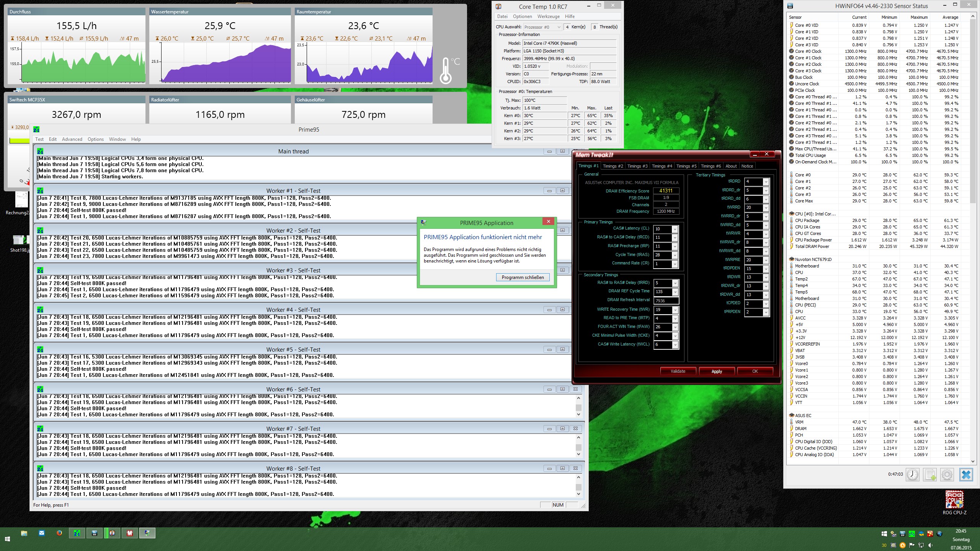The height and width of the screenshot is (551, 980).
Task: Open RAS# to CAS# Delay (tRCD) dropdown
Action: tap(675, 238)
